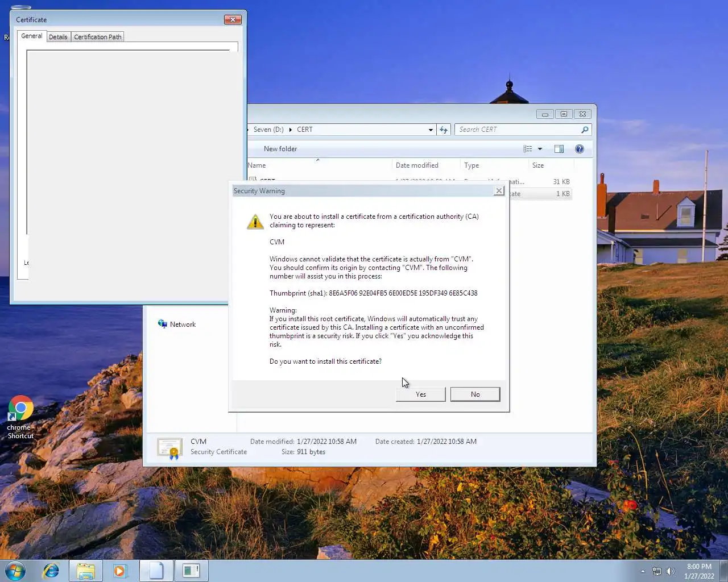Open network status tray icon

click(657, 571)
